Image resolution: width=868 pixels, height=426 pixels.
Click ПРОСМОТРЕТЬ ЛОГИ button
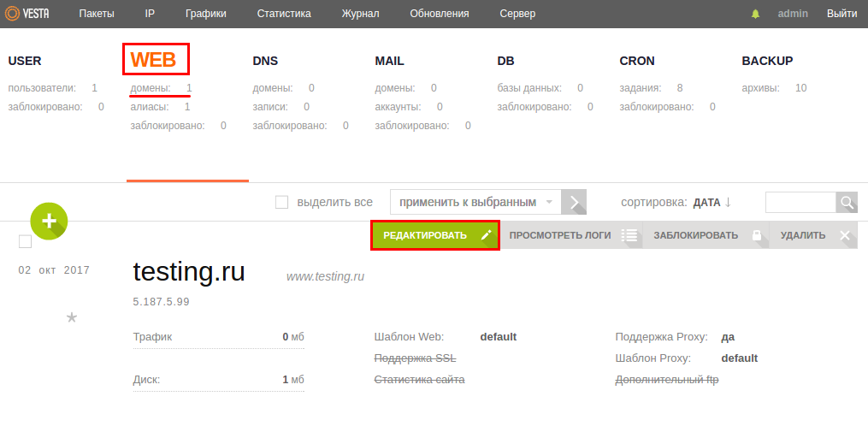pos(572,235)
